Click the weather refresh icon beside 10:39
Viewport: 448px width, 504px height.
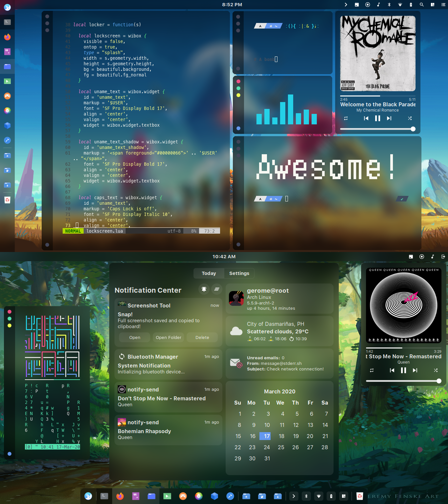pos(292,339)
